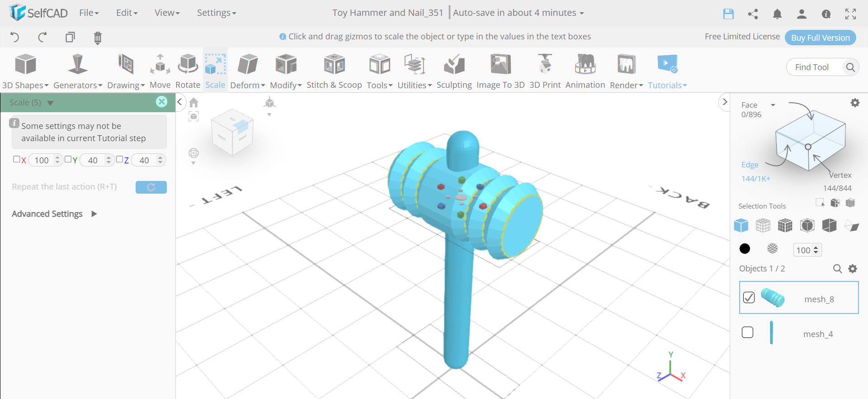Open the Render dropdown

pos(626,71)
